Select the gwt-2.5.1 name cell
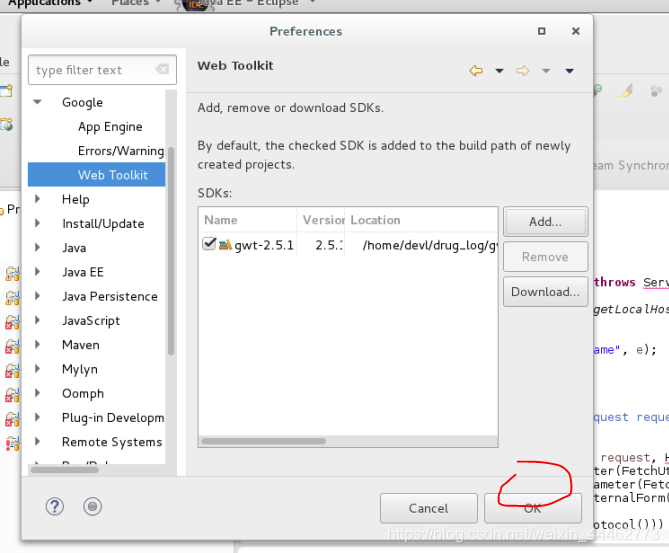 point(264,245)
